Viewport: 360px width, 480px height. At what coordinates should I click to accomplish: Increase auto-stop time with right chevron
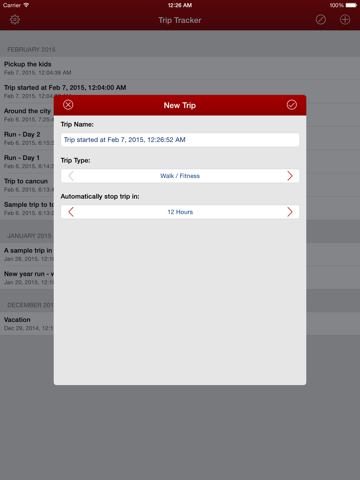[x=290, y=212]
